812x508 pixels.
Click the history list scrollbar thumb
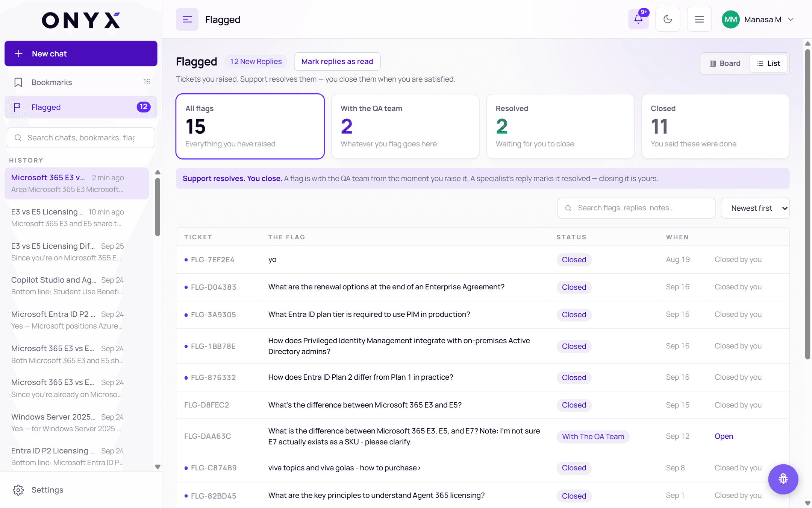point(158,207)
